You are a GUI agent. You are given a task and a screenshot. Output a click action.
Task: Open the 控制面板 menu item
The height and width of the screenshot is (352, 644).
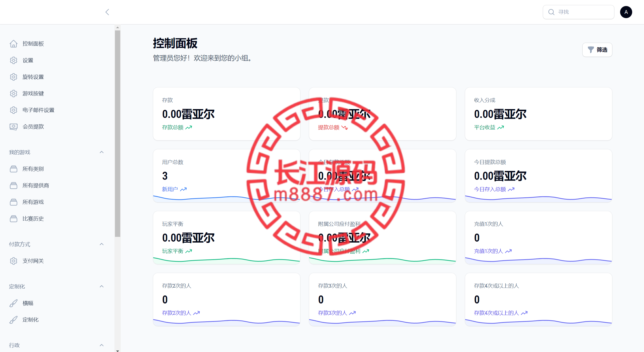(x=33, y=44)
